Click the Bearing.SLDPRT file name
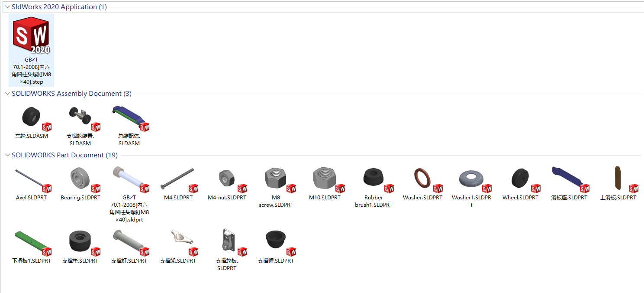Image resolution: width=644 pixels, height=293 pixels. pos(80,198)
